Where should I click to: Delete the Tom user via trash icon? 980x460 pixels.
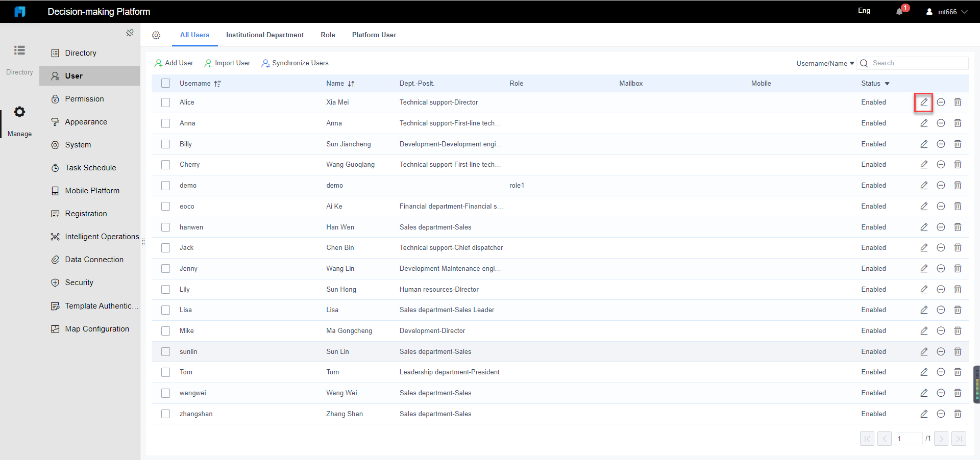pyautogui.click(x=958, y=372)
